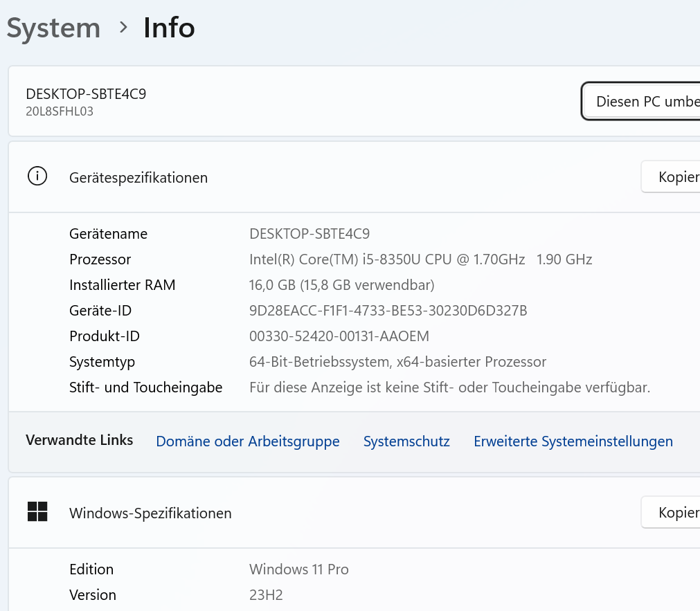Rename this PC with 'Diesen PC umbenennen' button
This screenshot has width=700, height=611.
(x=641, y=101)
